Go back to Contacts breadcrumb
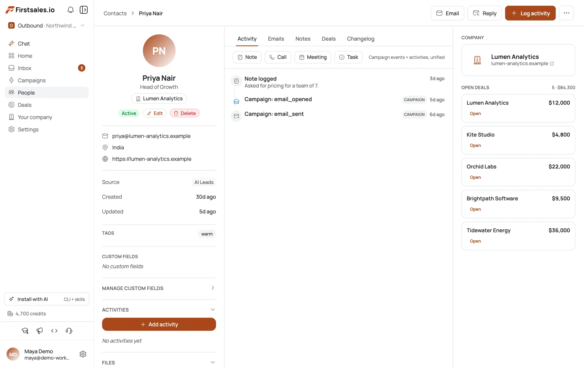588x368 pixels. click(x=115, y=13)
